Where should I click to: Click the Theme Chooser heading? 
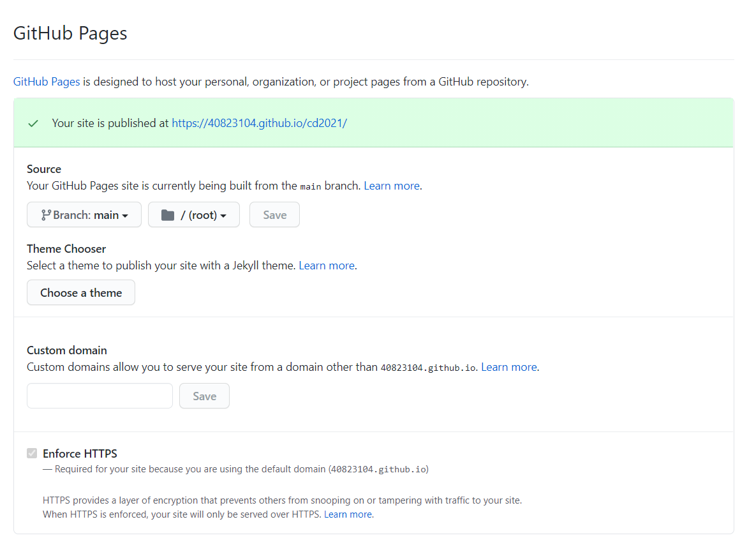click(x=66, y=248)
